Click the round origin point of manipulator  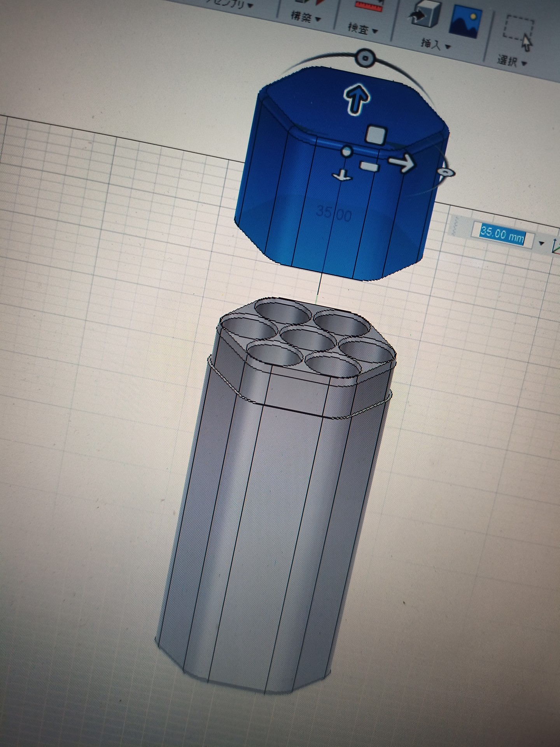tap(347, 151)
